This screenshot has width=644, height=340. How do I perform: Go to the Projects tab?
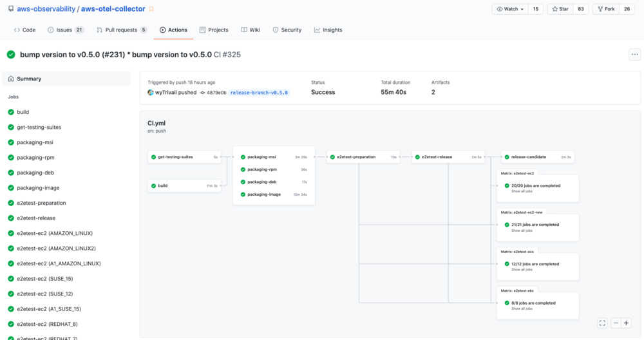pyautogui.click(x=214, y=30)
